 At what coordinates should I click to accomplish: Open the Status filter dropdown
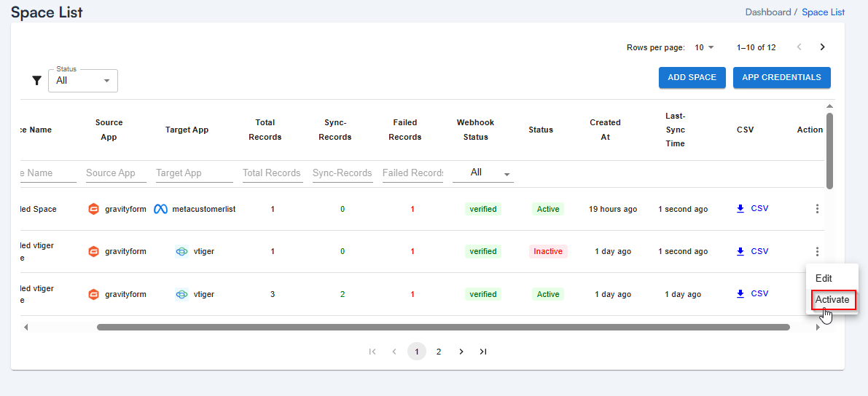[83, 81]
